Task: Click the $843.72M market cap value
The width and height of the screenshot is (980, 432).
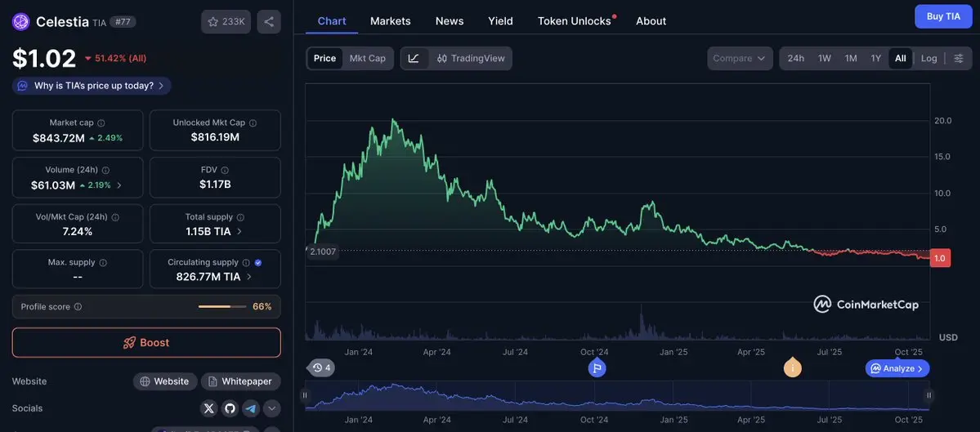Action: click(x=59, y=138)
